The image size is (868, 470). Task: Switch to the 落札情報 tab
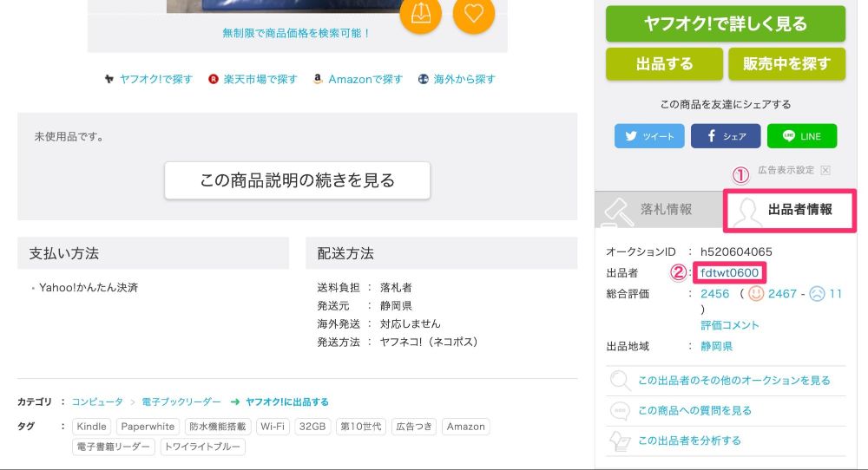click(659, 209)
